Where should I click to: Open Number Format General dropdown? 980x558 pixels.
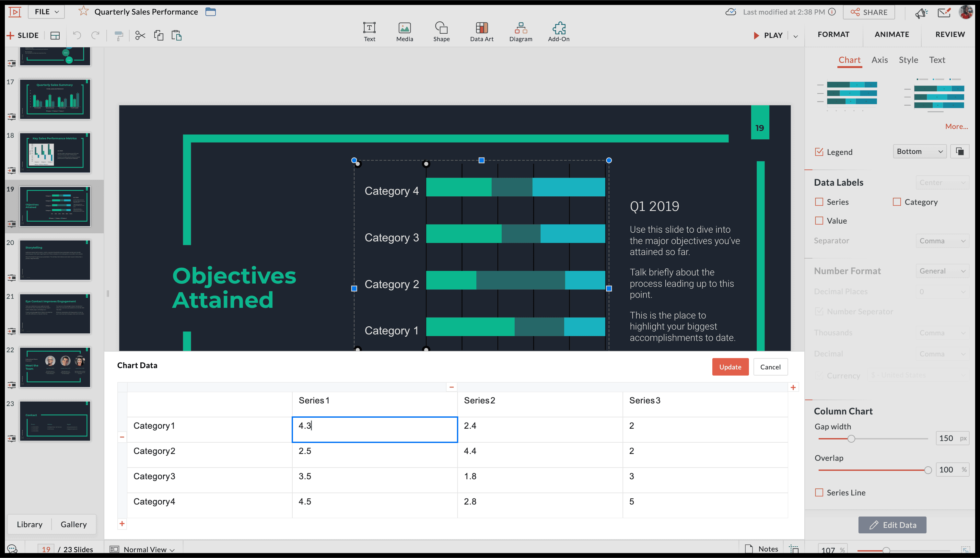(942, 271)
